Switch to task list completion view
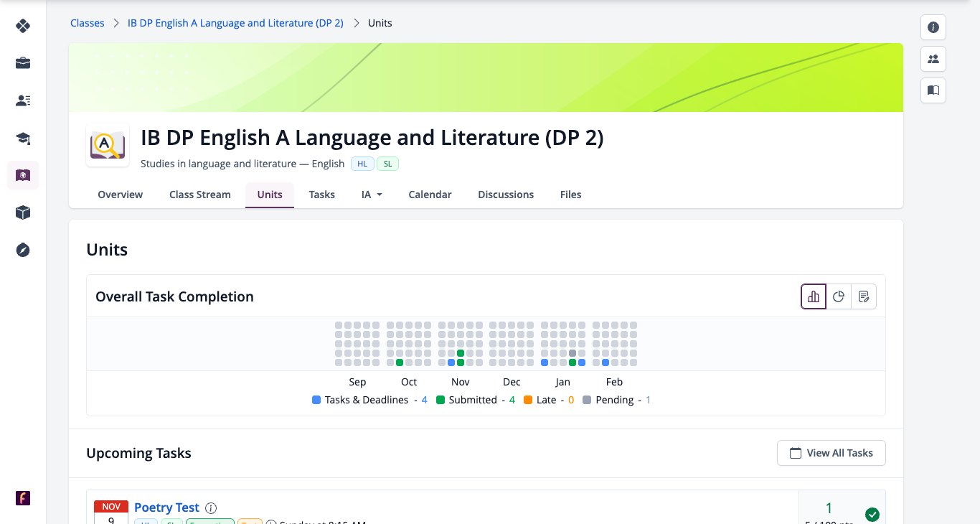The width and height of the screenshot is (980, 524). tap(864, 296)
